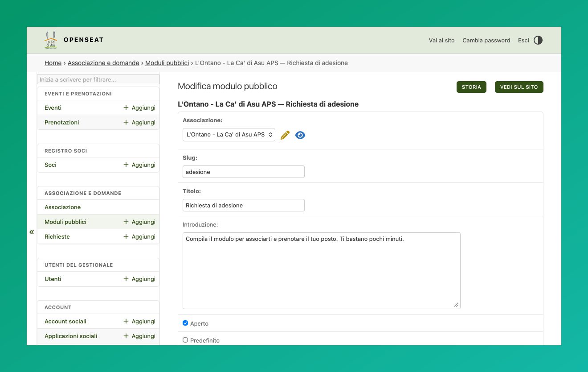The image size is (588, 372).
Task: Follow the Cambia password link
Action: 486,40
